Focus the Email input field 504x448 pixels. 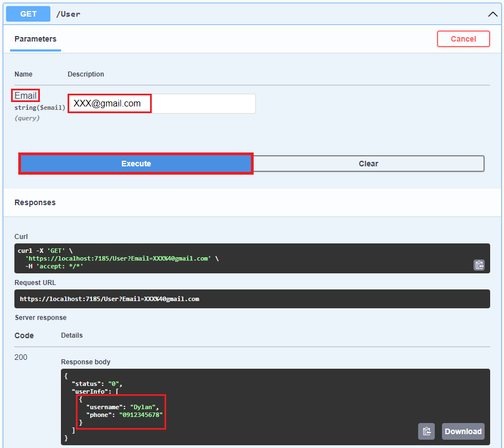162,104
